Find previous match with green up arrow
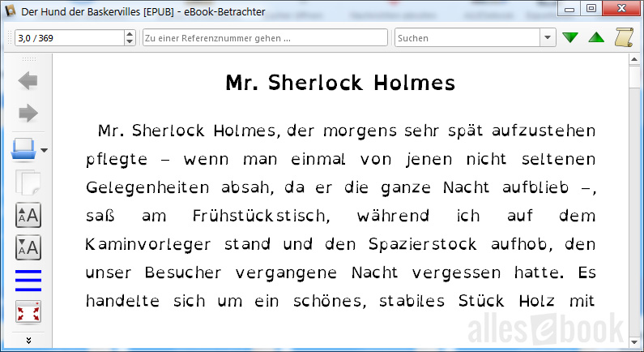The height and width of the screenshot is (352, 644). tap(596, 37)
